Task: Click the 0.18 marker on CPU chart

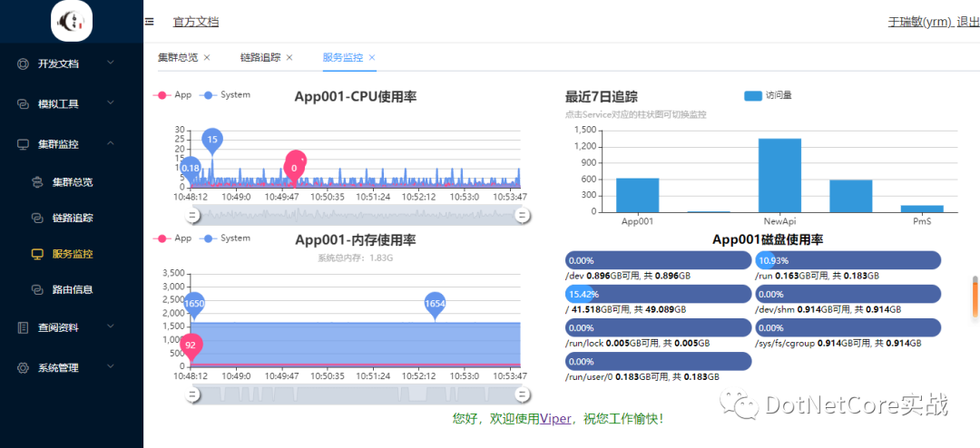Action: (x=190, y=169)
